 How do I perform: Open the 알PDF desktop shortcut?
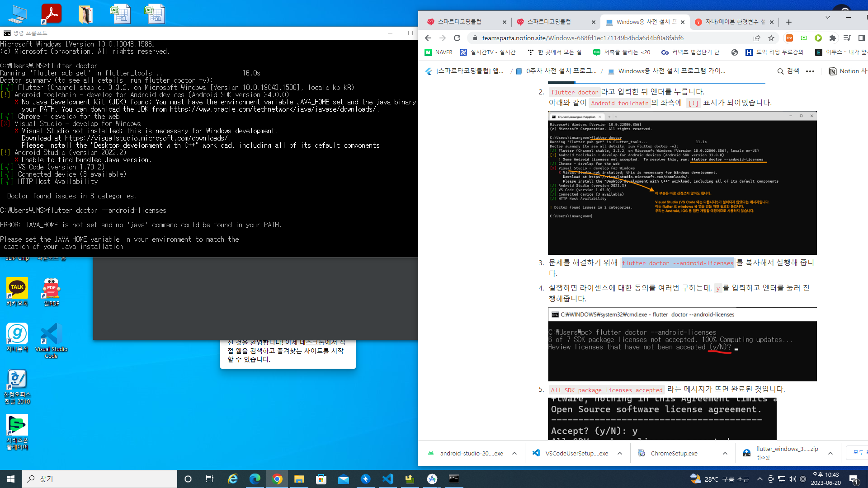click(52, 292)
